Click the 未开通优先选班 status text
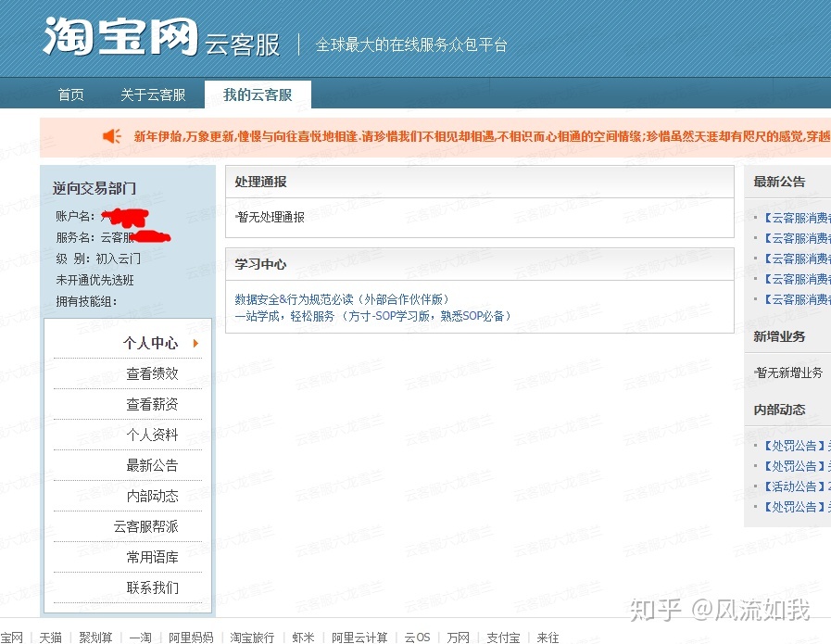The height and width of the screenshot is (644, 831). click(x=94, y=280)
